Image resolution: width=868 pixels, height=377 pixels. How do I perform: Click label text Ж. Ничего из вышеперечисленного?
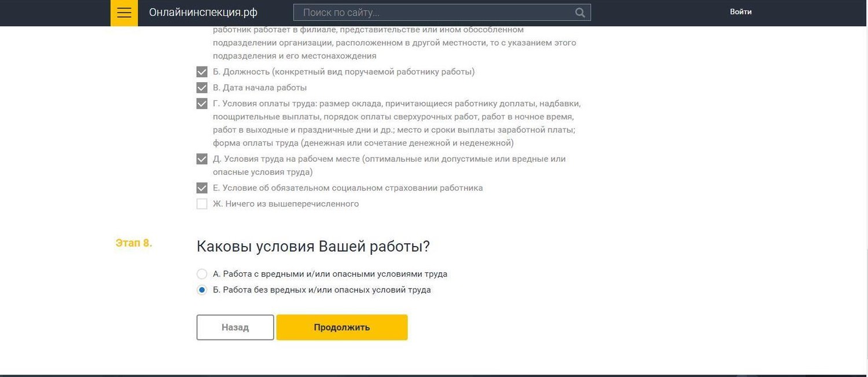286,204
